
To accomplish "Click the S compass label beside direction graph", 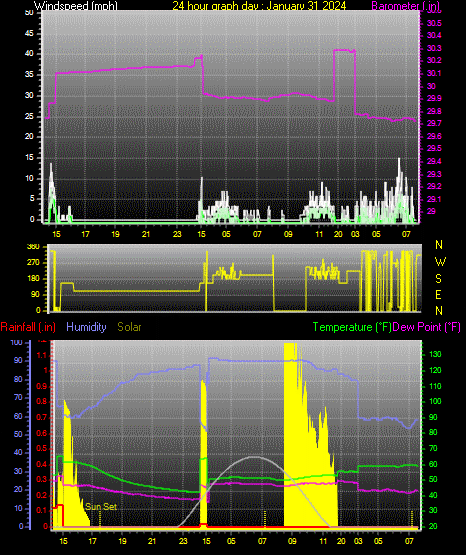I will (x=438, y=279).
